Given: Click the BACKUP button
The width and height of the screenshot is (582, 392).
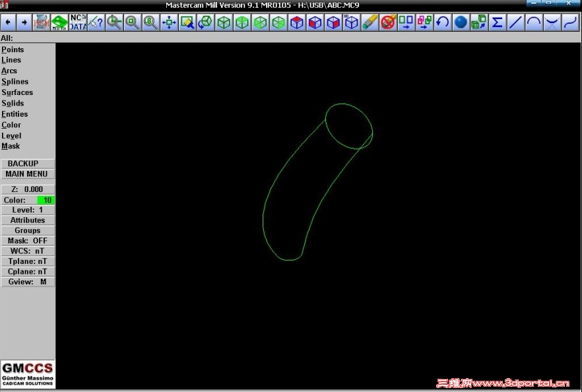Looking at the screenshot, I should (28, 164).
